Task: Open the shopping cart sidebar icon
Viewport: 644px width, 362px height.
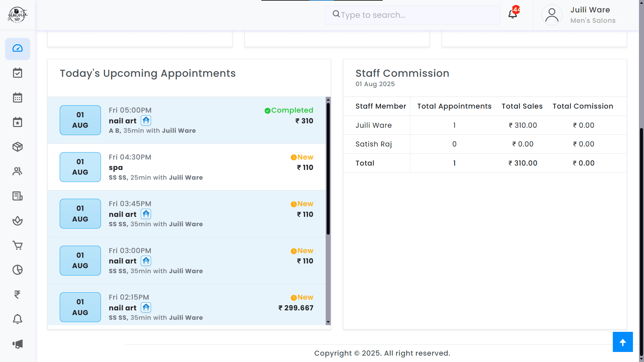Action: pyautogui.click(x=17, y=245)
